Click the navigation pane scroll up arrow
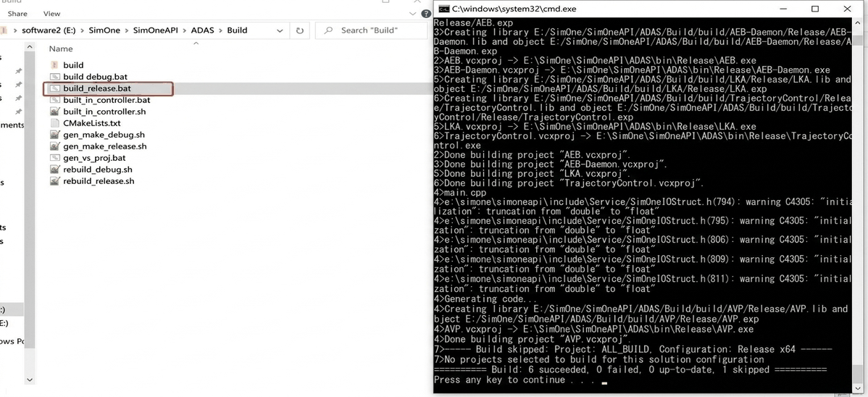 (30, 49)
